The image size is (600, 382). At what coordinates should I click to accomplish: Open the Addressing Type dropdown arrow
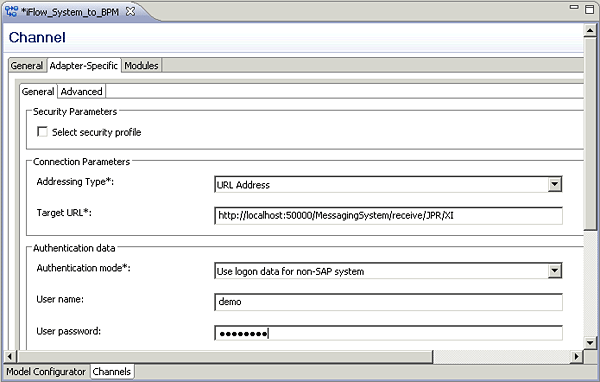554,184
